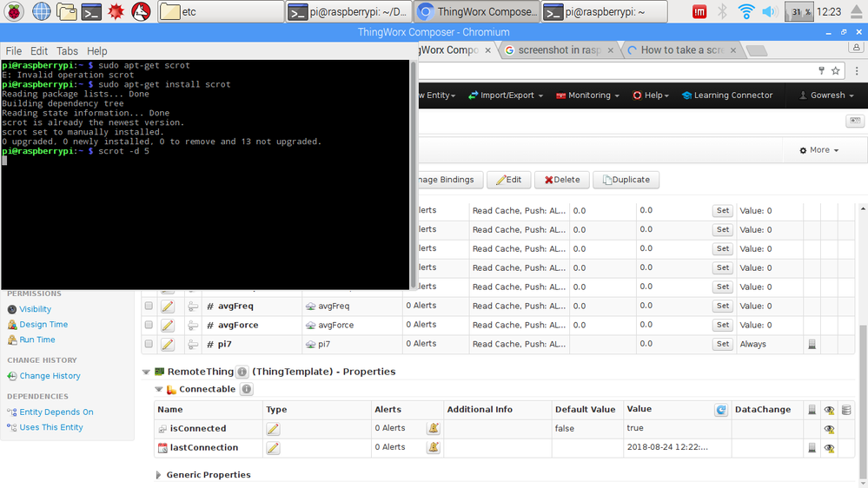Click the red VNC server tray icon
The width and height of the screenshot is (868, 488).
pyautogui.click(x=699, y=11)
